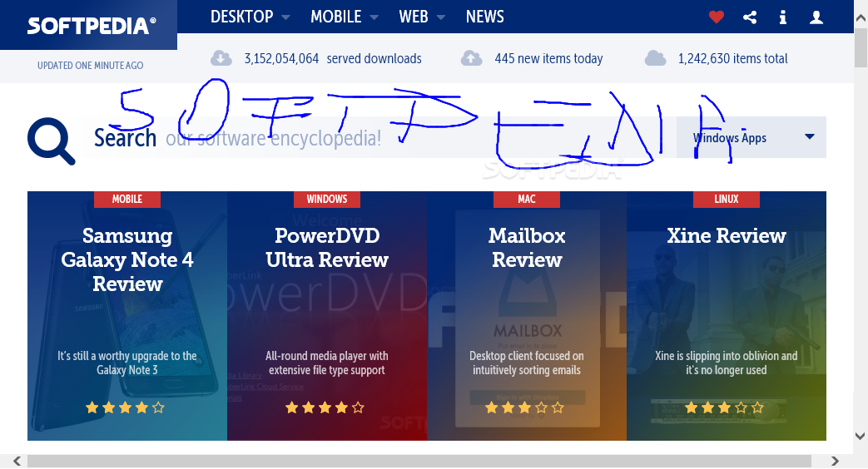Click the Softpedia logo
This screenshot has height=469, width=868.
pos(92,26)
